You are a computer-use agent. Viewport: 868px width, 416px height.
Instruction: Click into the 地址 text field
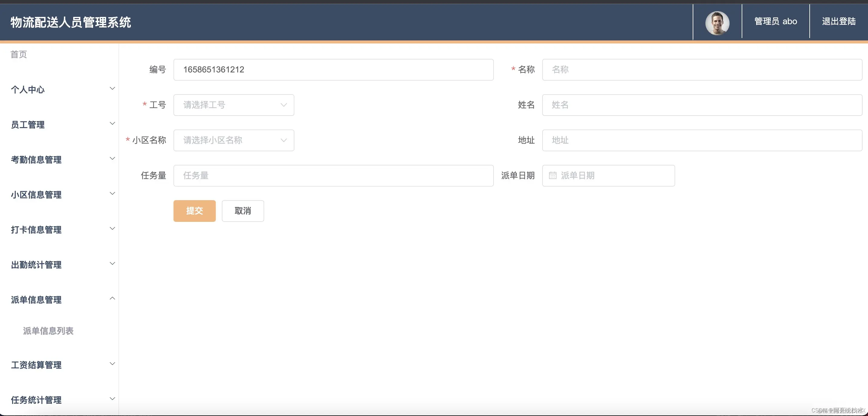[702, 140]
